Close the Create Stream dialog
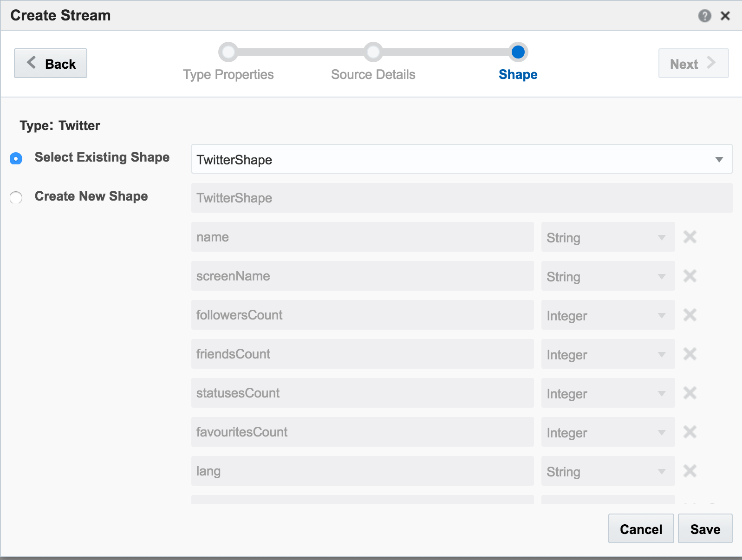Screen dimensions: 742x560 725,16
